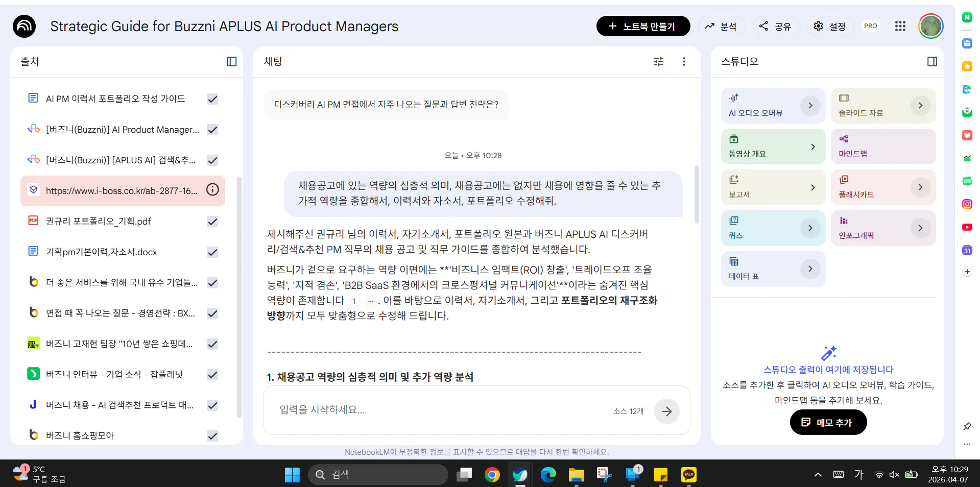Open Wi-Fi network tray icon

879,475
